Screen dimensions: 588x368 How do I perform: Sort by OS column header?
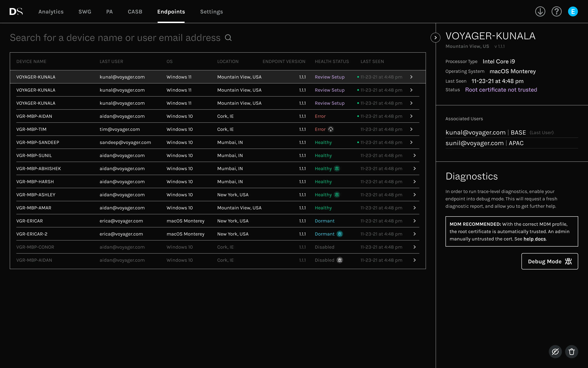click(x=169, y=62)
